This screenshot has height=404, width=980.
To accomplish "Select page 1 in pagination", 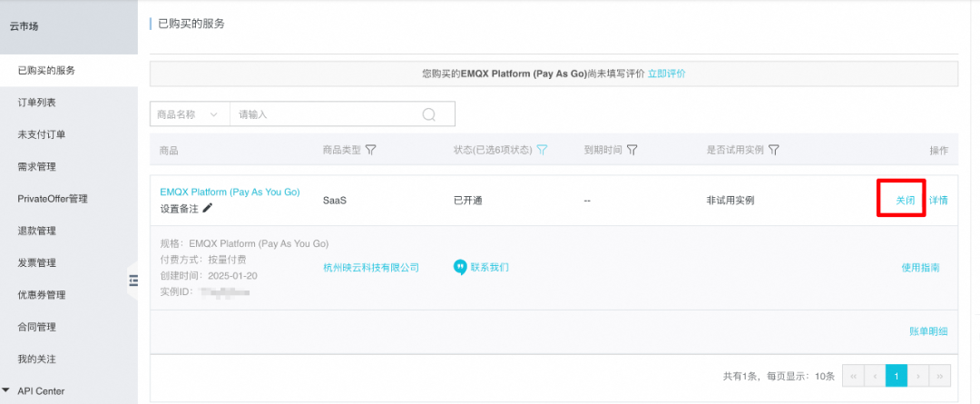I will [x=897, y=376].
